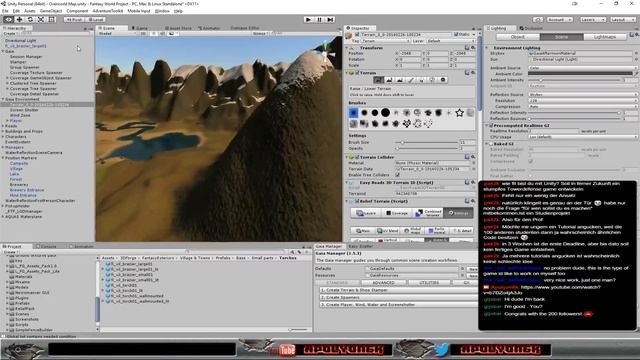Viewport: 640px width, 360px height.
Task: Click the Layers button in Relief Terrain
Action: click(x=366, y=213)
